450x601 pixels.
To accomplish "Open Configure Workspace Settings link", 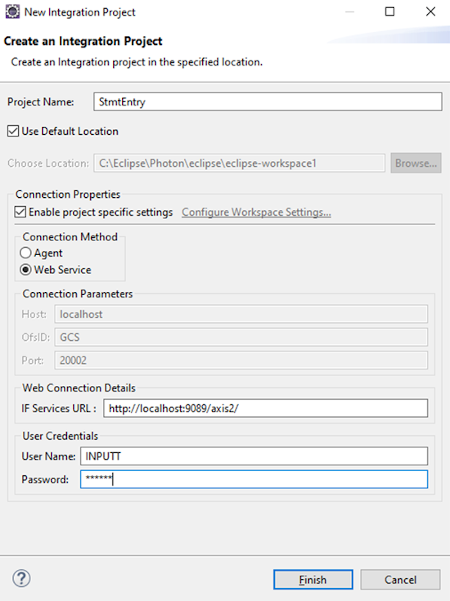I will (256, 212).
